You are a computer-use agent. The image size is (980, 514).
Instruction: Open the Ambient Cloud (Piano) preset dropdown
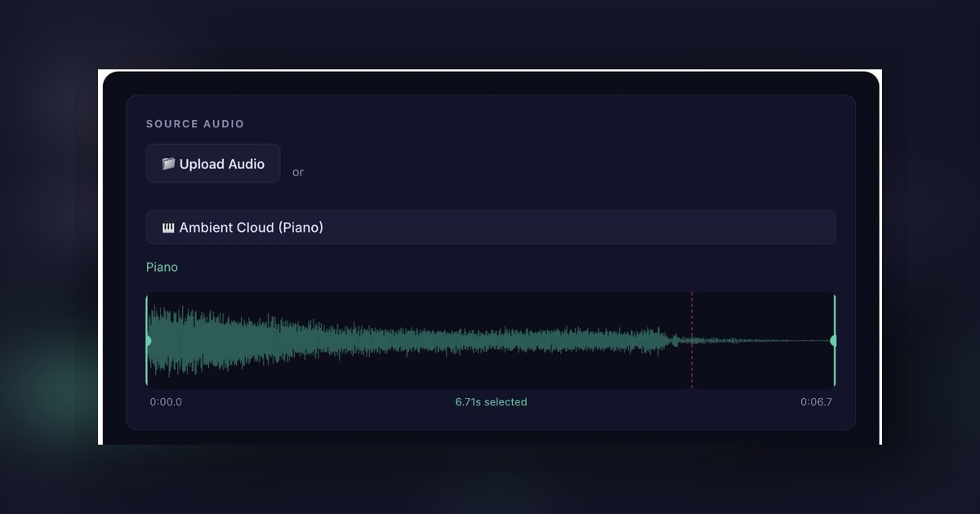coord(490,228)
